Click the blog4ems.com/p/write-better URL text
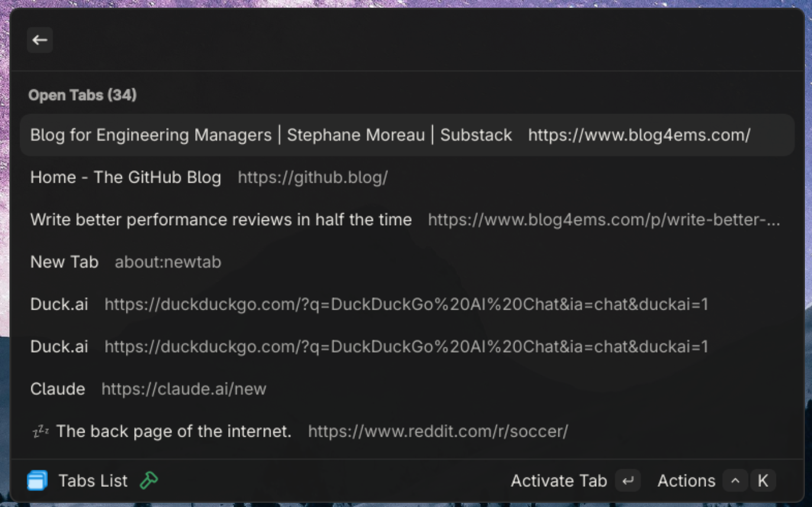The width and height of the screenshot is (812, 507). (x=604, y=220)
